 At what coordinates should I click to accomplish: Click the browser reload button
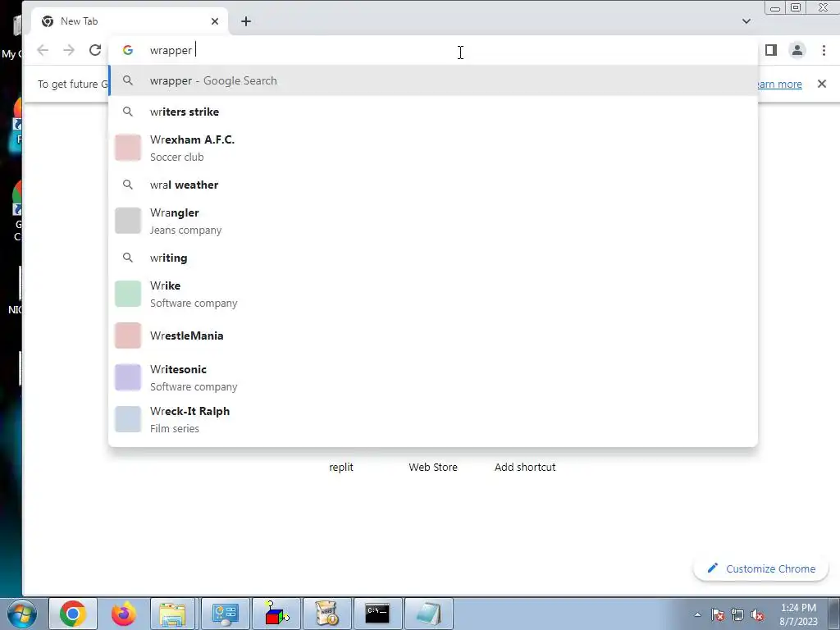point(95,50)
